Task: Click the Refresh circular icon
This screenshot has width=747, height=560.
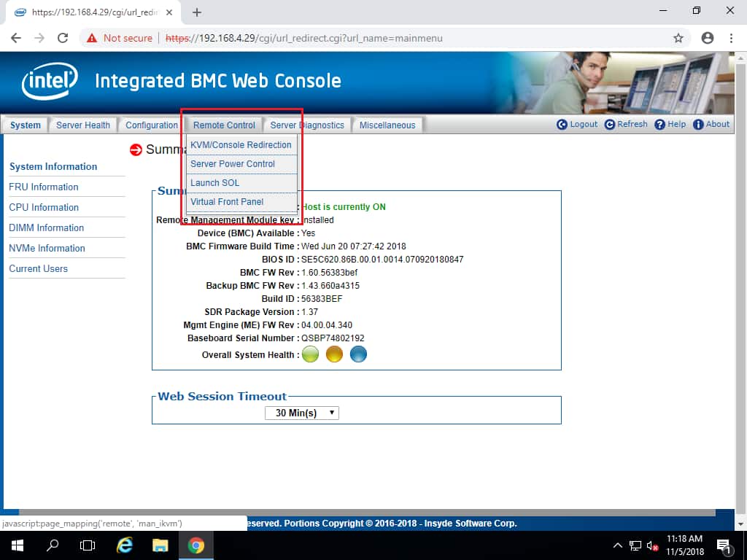Action: pyautogui.click(x=609, y=124)
